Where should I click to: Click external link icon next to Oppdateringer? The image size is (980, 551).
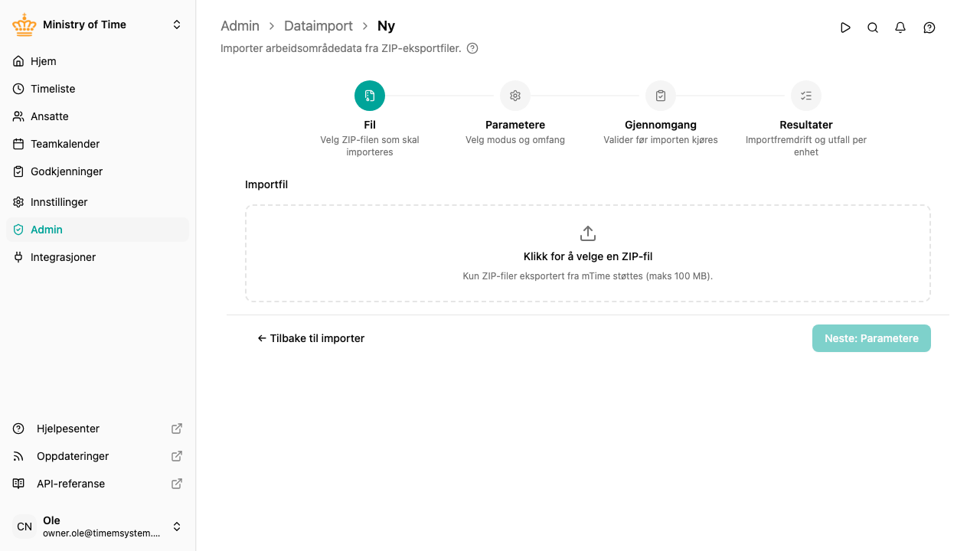pyautogui.click(x=177, y=456)
